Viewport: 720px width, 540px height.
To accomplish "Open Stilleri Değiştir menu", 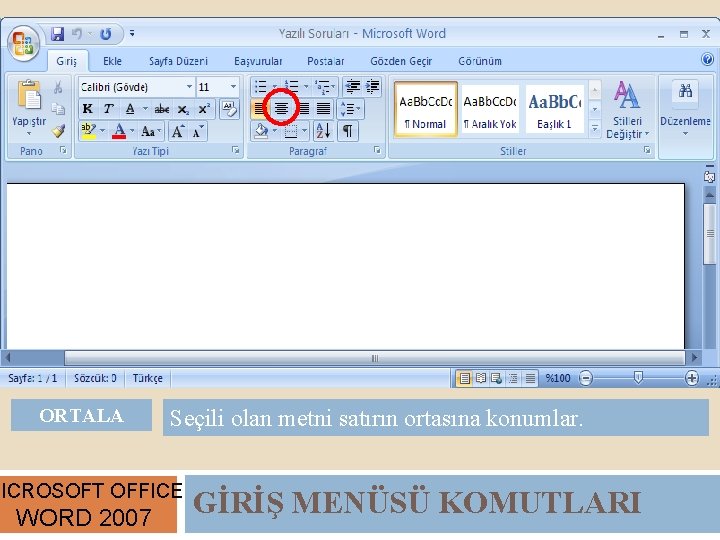I will (x=627, y=109).
